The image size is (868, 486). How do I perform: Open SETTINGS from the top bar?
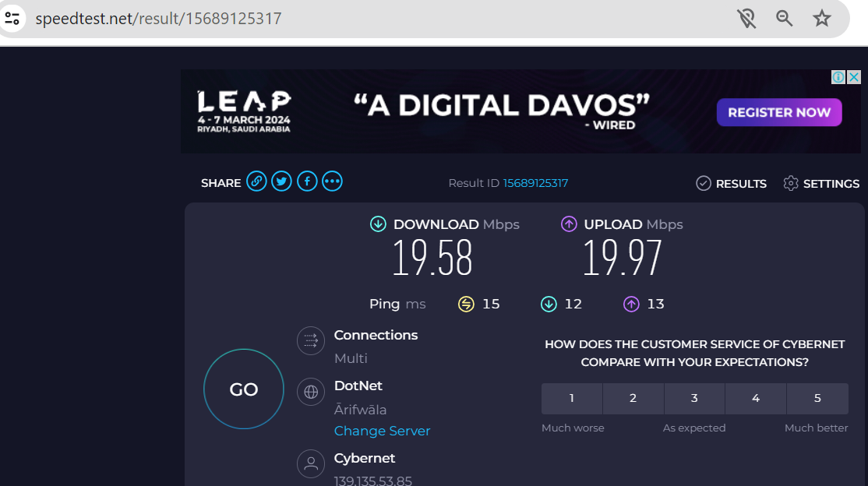(821, 183)
